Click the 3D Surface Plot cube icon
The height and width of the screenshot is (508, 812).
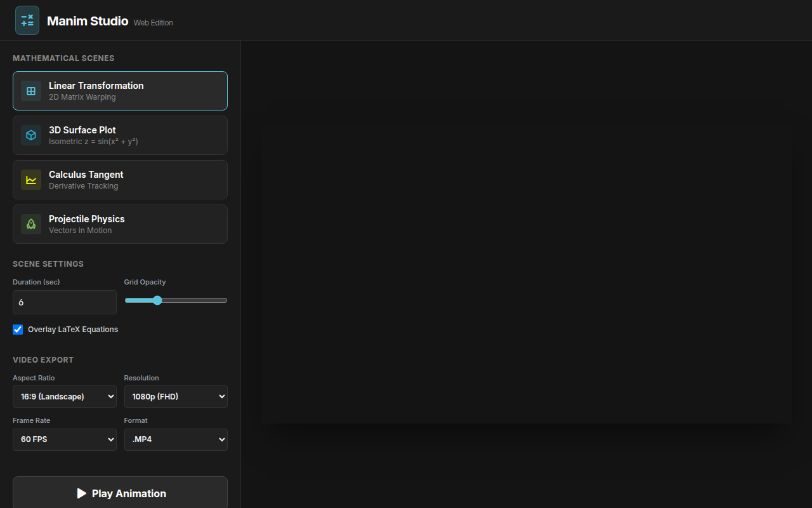point(31,135)
